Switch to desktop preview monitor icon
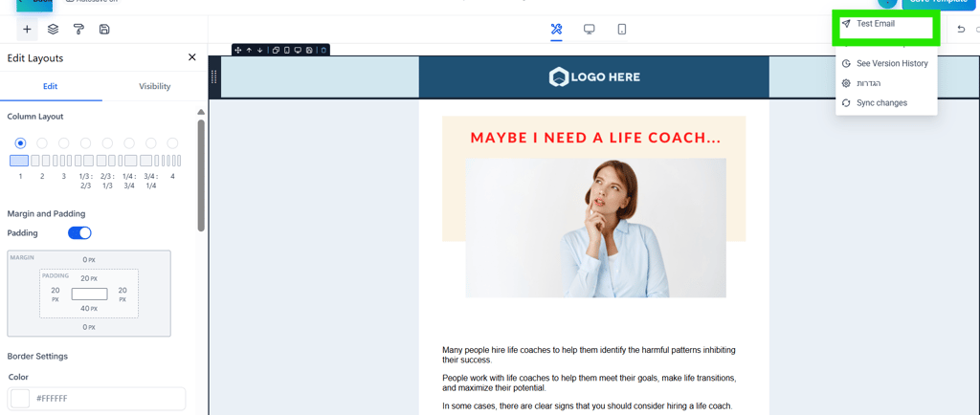Screen dimensions: 980x415 click(589, 30)
